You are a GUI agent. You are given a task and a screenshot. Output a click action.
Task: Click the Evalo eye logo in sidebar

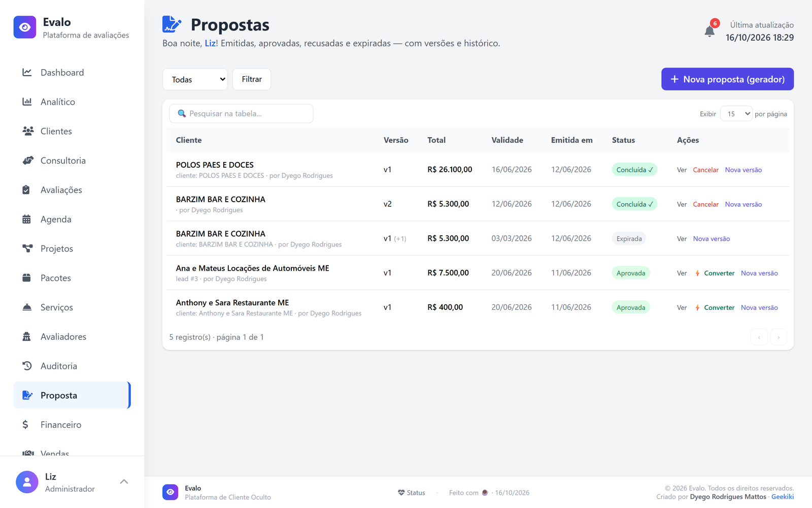[x=25, y=27]
